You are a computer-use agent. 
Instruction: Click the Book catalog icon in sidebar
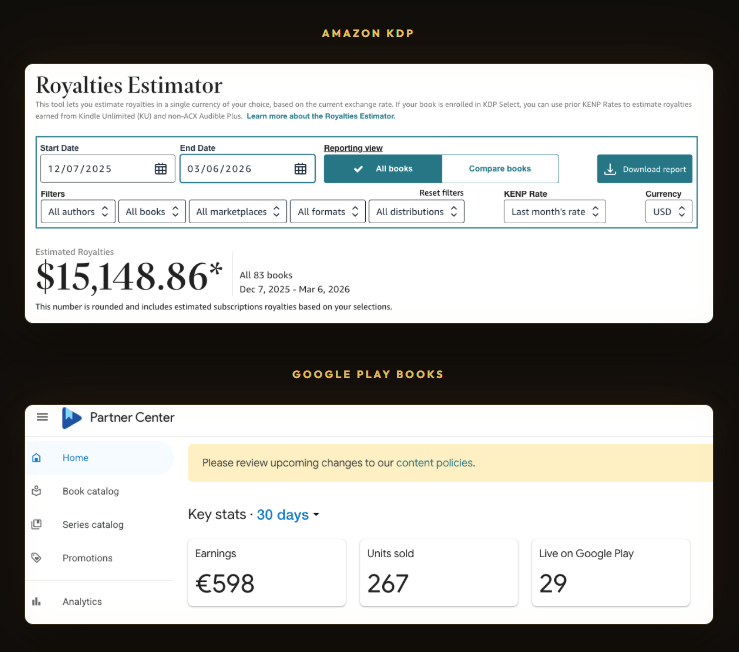[36, 491]
